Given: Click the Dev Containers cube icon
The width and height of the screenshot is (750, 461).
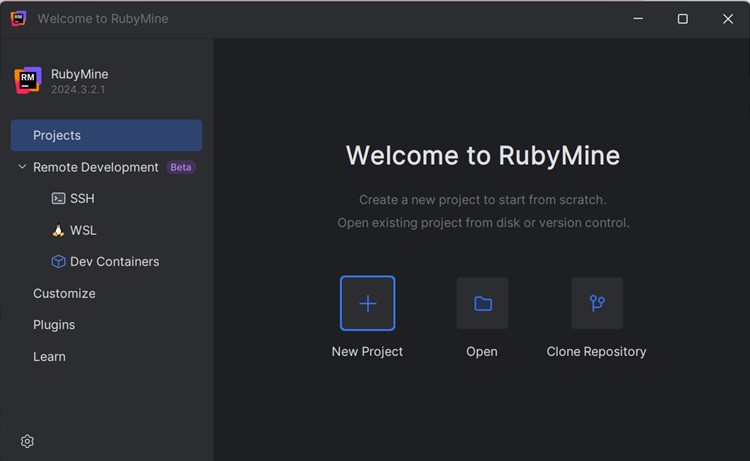Looking at the screenshot, I should (58, 262).
